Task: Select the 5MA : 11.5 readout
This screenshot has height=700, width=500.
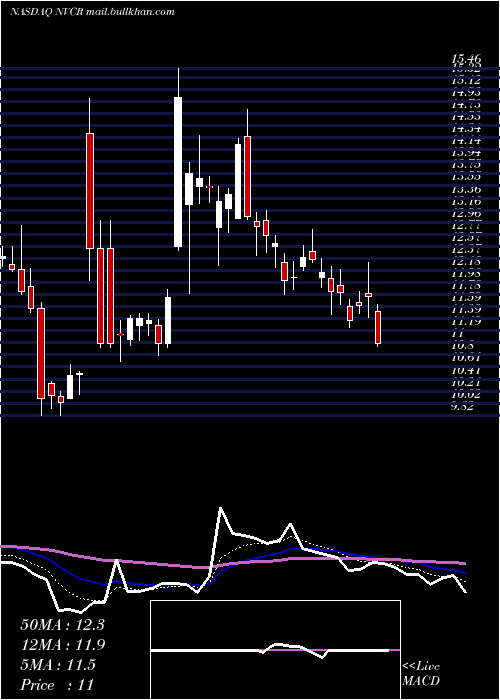Action: click(x=58, y=665)
